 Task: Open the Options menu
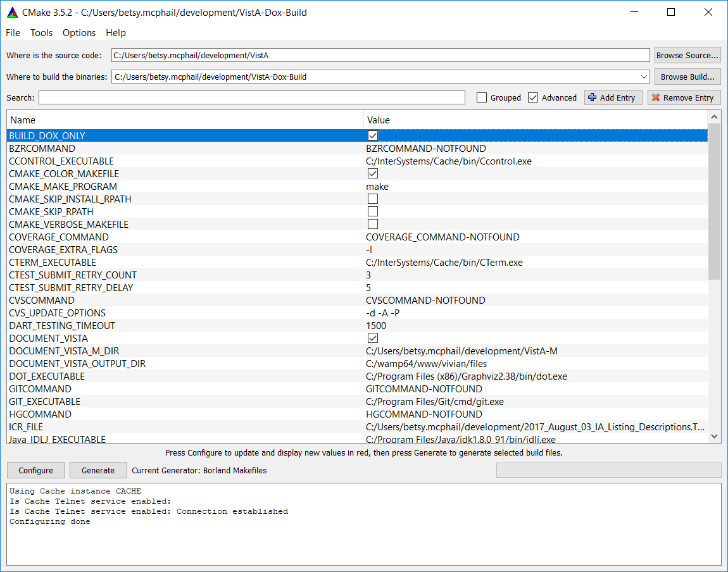tap(79, 33)
